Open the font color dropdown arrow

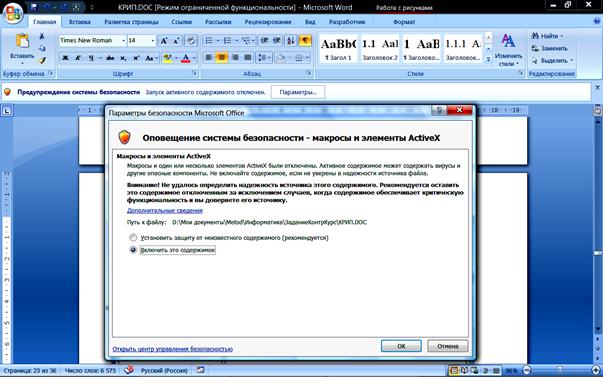[x=194, y=58]
